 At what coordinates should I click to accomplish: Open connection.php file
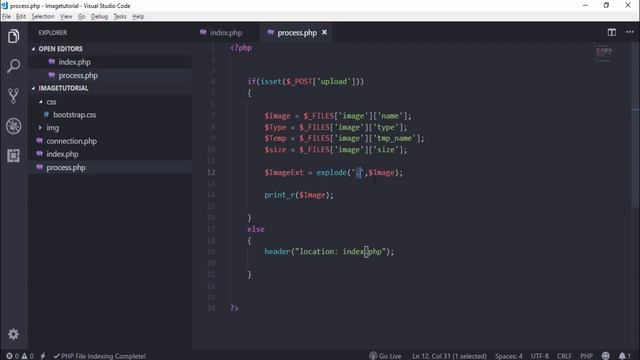point(71,141)
